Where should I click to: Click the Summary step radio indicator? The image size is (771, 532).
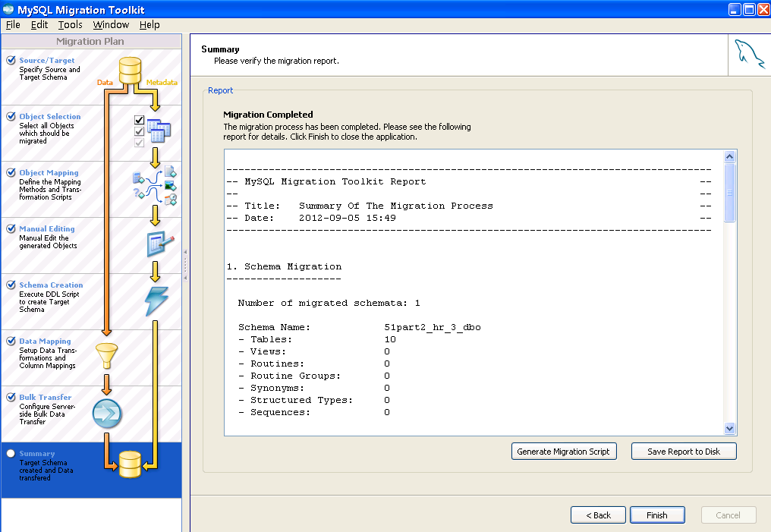[x=11, y=453]
